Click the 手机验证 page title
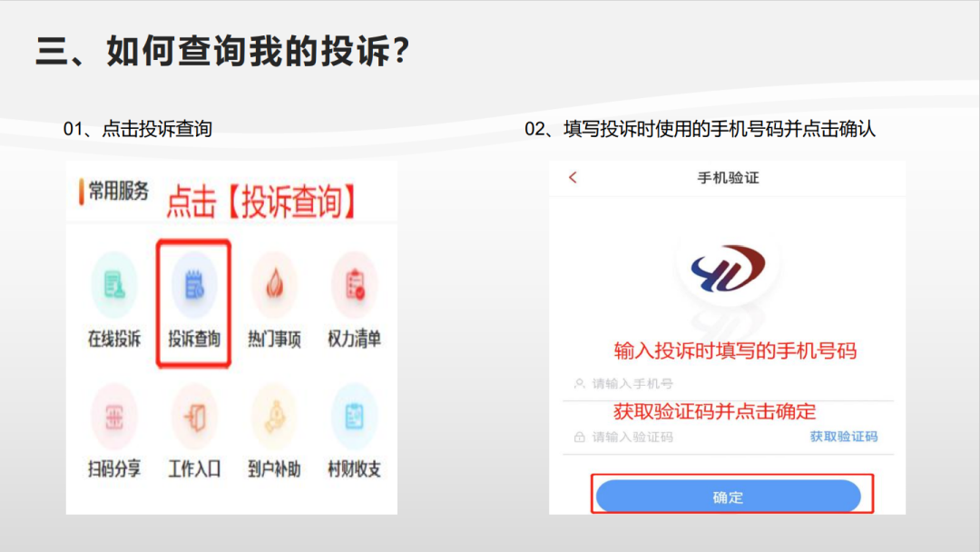The height and width of the screenshot is (552, 980). tap(728, 178)
